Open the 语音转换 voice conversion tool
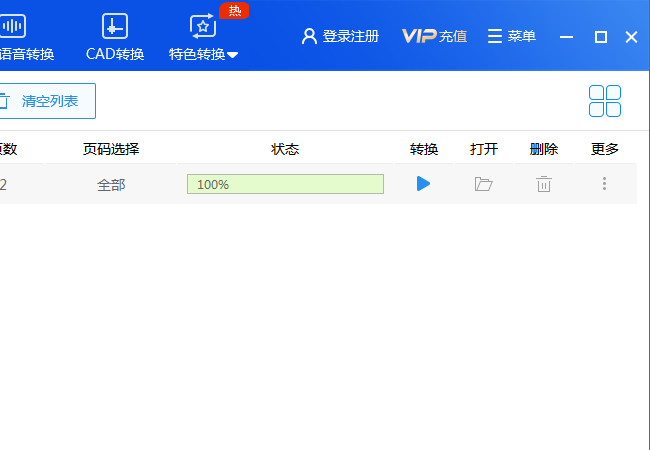Screen dimensions: 650x450 [x=25, y=37]
